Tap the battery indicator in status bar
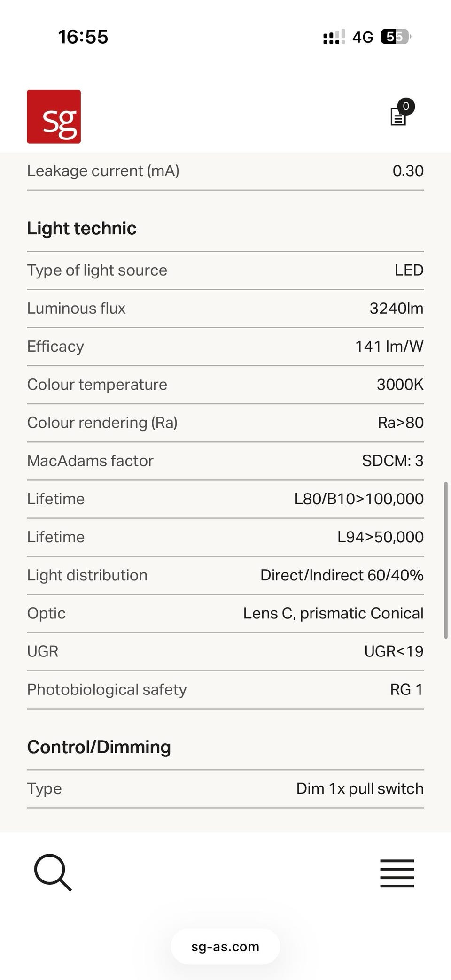 point(396,37)
